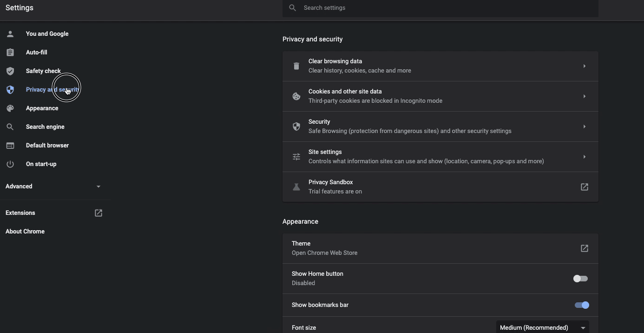Open Site settings via its arrow
The width and height of the screenshot is (644, 333).
585,157
